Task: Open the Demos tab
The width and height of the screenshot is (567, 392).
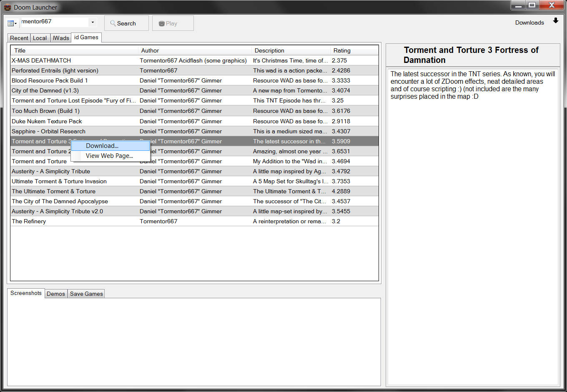Action: pos(56,294)
